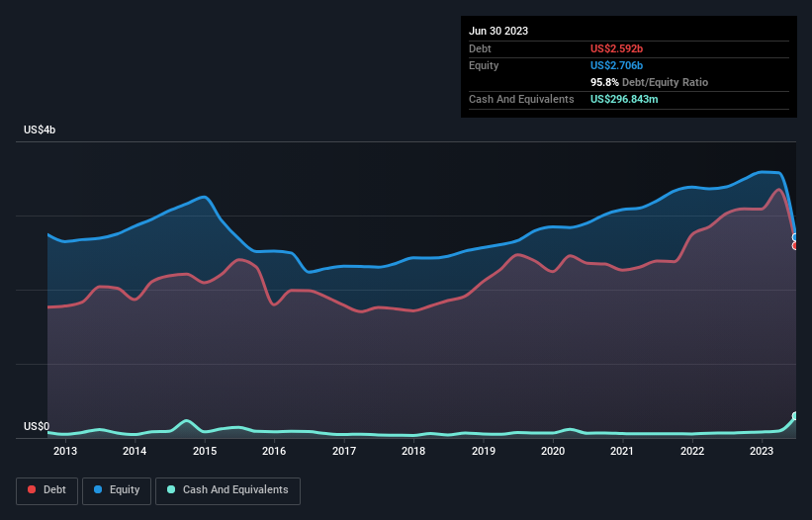Click the 2017 x-axis label
812x520 pixels.
click(344, 451)
